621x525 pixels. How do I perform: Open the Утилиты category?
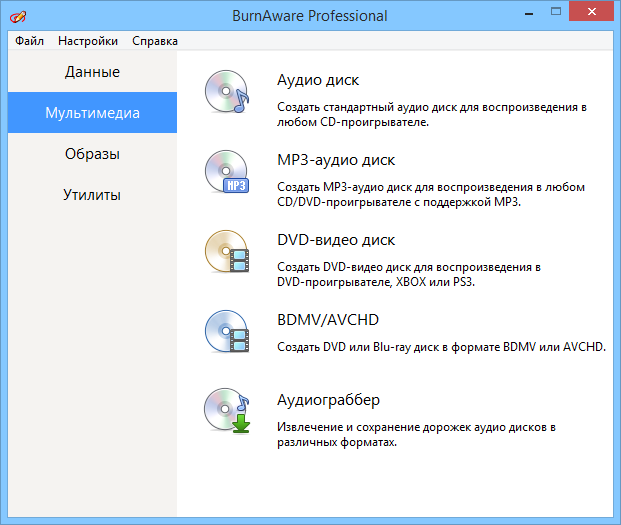(92, 195)
